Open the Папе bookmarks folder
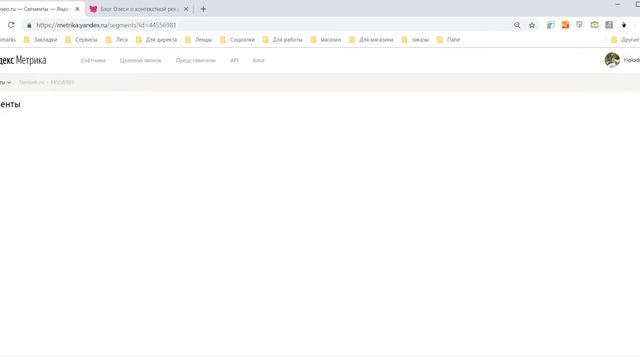The width and height of the screenshot is (640, 360). 449,40
